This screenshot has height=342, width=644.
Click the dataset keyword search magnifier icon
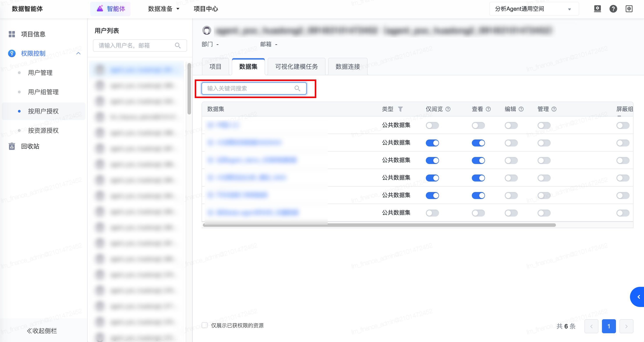click(x=297, y=88)
